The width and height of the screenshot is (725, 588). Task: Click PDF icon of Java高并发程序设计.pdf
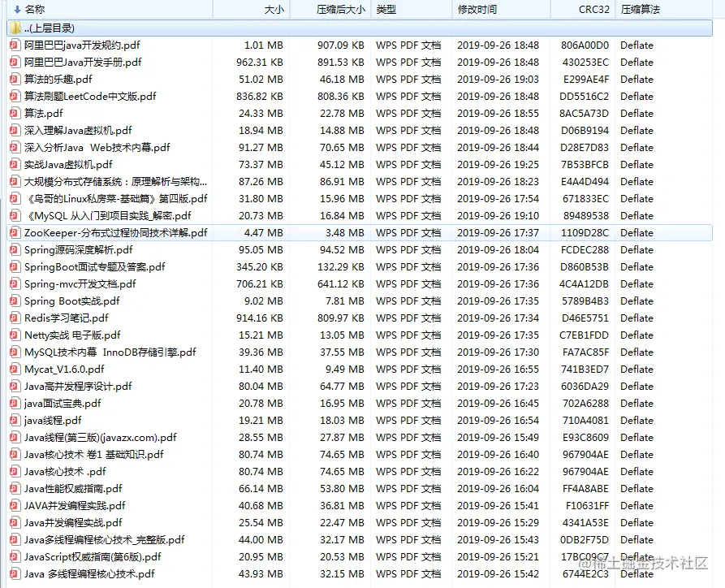(15, 387)
